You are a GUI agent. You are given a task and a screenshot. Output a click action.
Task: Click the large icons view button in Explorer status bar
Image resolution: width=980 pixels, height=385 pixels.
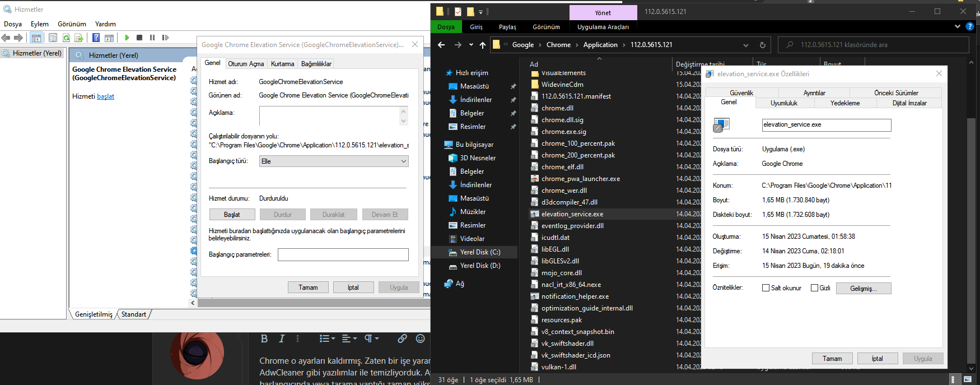[968, 379]
